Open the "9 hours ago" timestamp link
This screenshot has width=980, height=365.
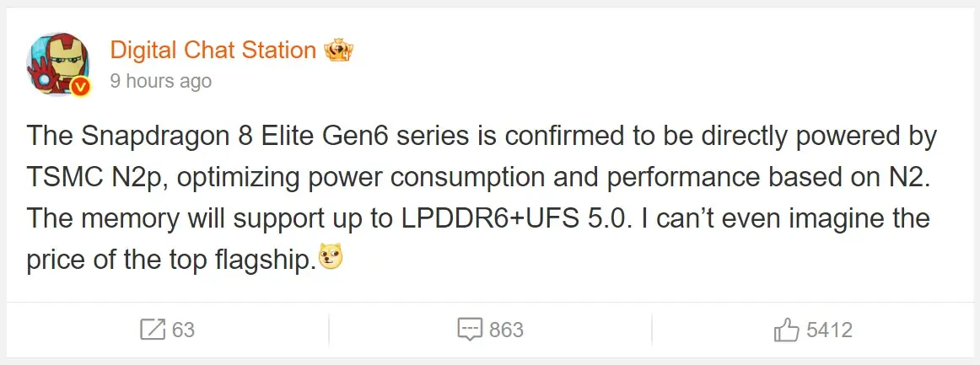160,82
